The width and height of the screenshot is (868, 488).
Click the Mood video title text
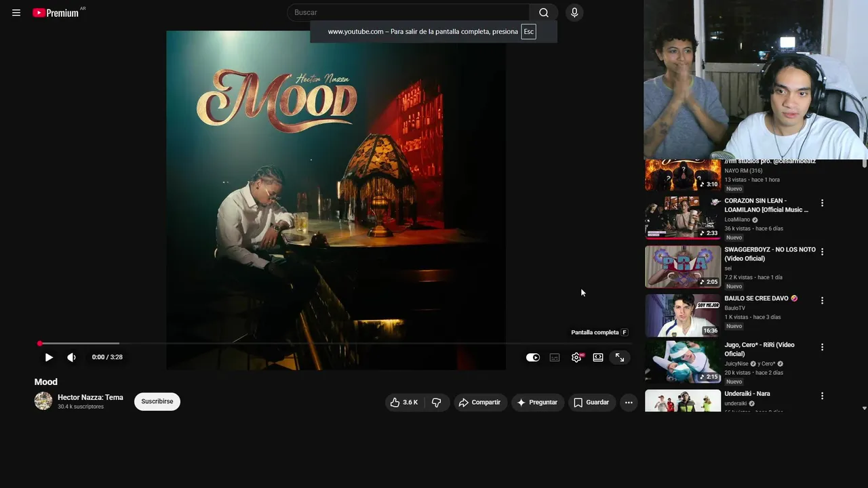[46, 382]
